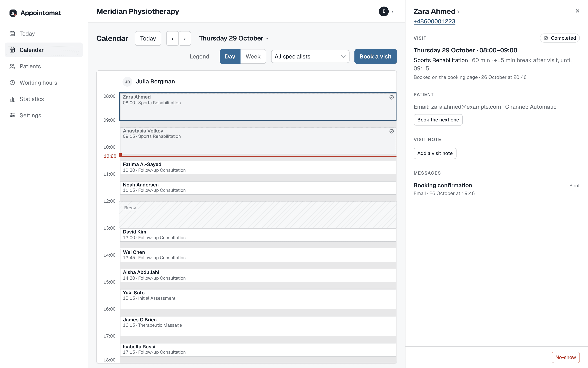Open the Calendar sidebar item
This screenshot has width=588, height=368.
click(x=44, y=50)
